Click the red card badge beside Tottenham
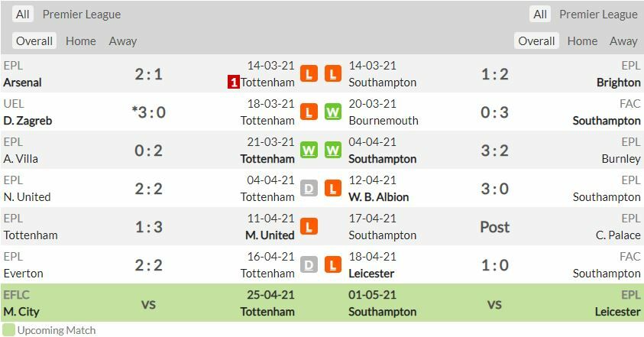 point(234,82)
